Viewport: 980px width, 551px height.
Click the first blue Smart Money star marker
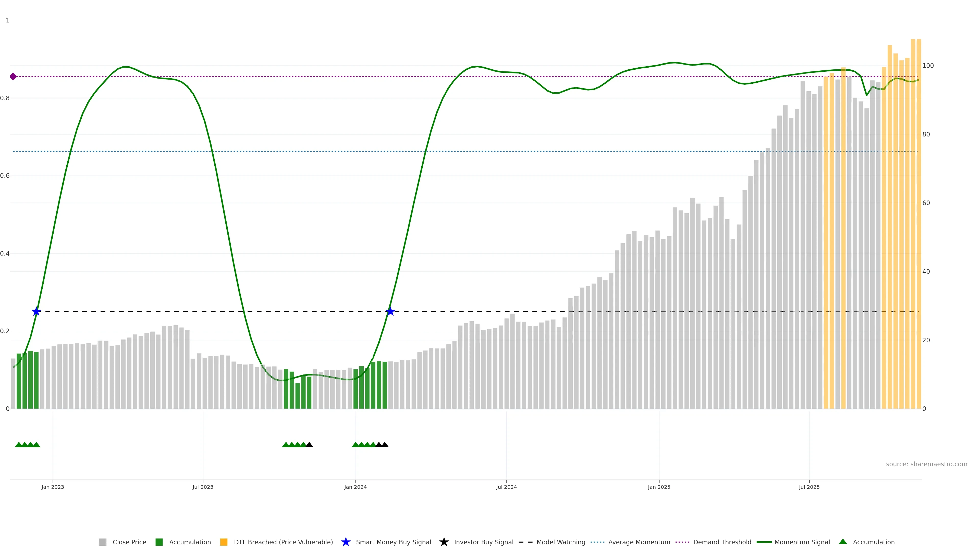(x=36, y=312)
